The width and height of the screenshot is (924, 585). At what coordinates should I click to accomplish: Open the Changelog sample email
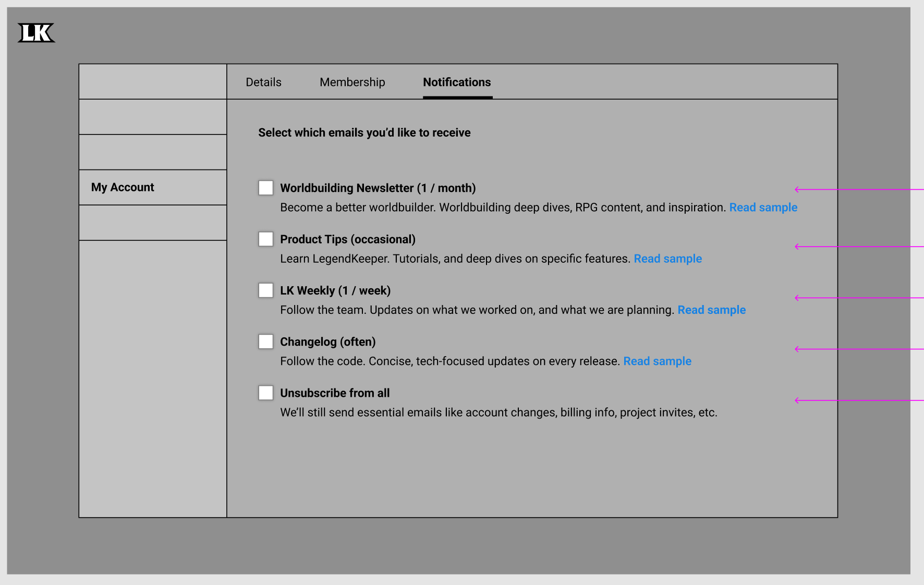tap(657, 360)
